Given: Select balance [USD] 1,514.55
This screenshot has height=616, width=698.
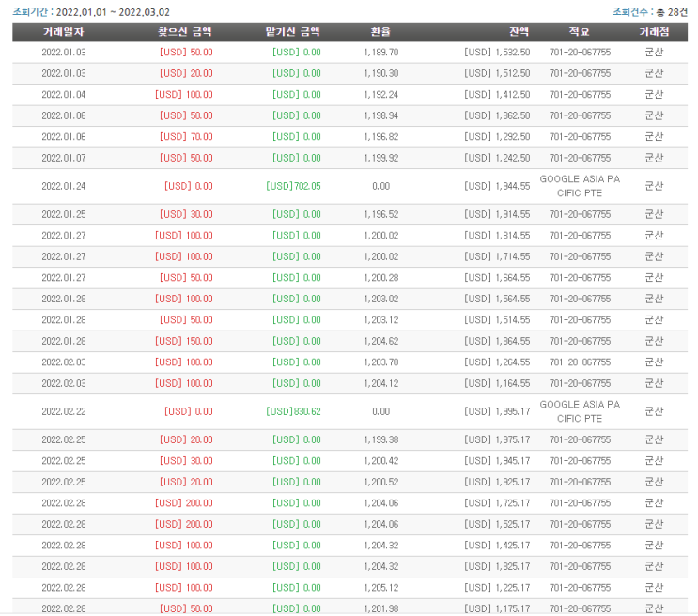Looking at the screenshot, I should tap(497, 320).
